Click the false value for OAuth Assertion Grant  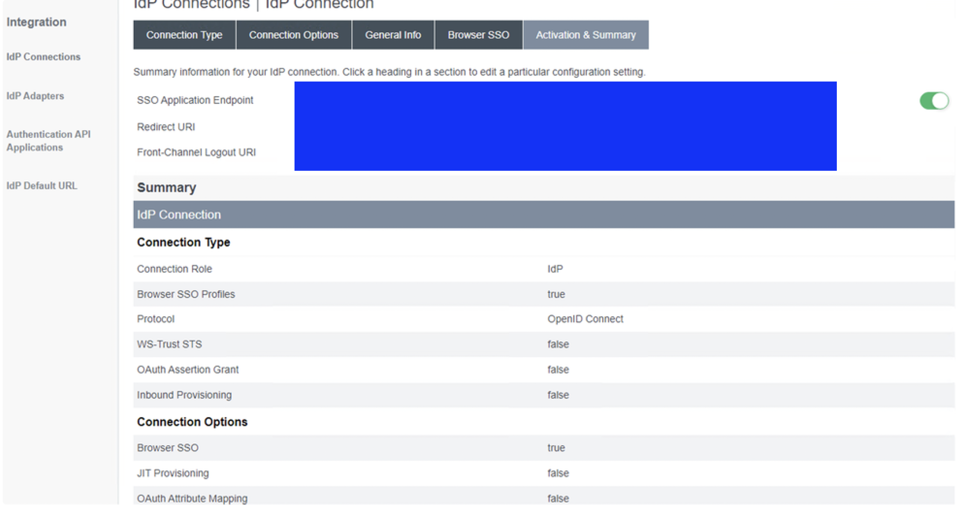pyautogui.click(x=558, y=370)
